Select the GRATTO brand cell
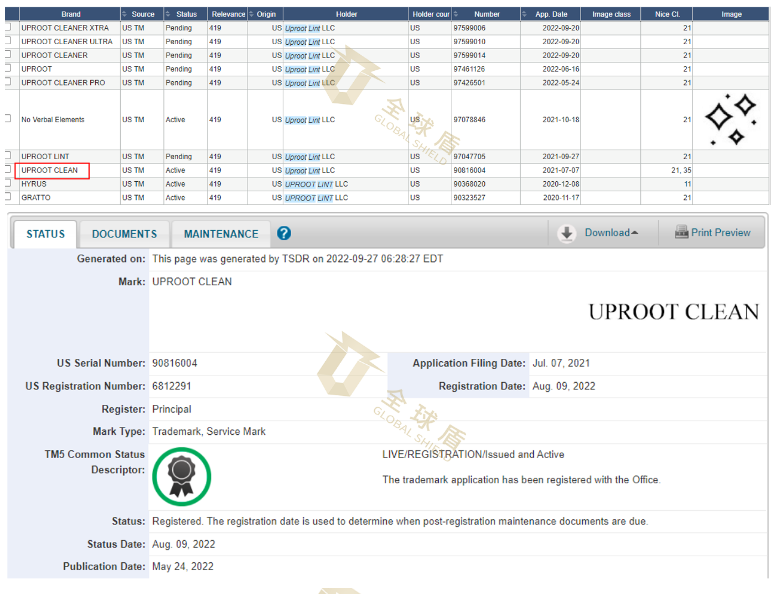775x594 pixels. tap(36, 197)
